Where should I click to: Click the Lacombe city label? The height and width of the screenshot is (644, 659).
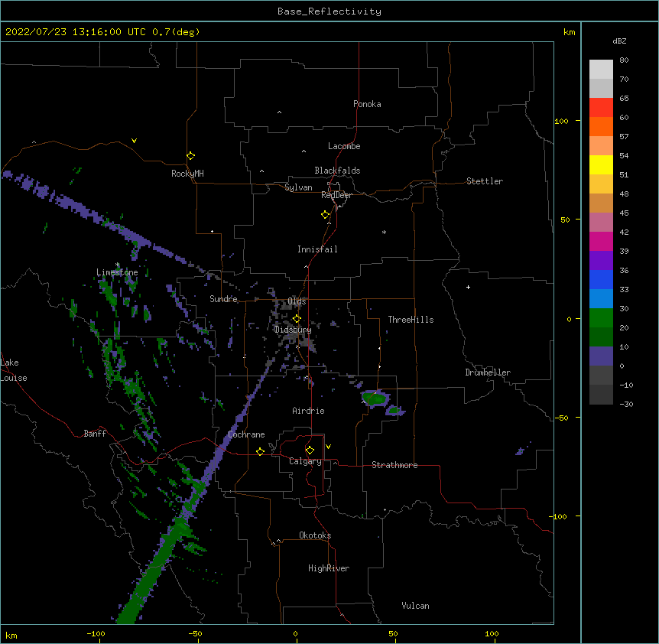click(344, 146)
